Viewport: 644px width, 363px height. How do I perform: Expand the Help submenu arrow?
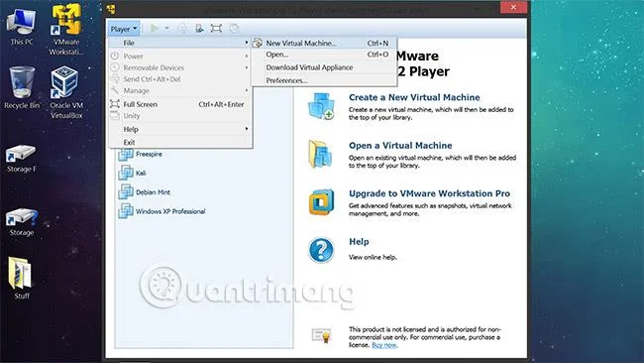[x=247, y=129]
